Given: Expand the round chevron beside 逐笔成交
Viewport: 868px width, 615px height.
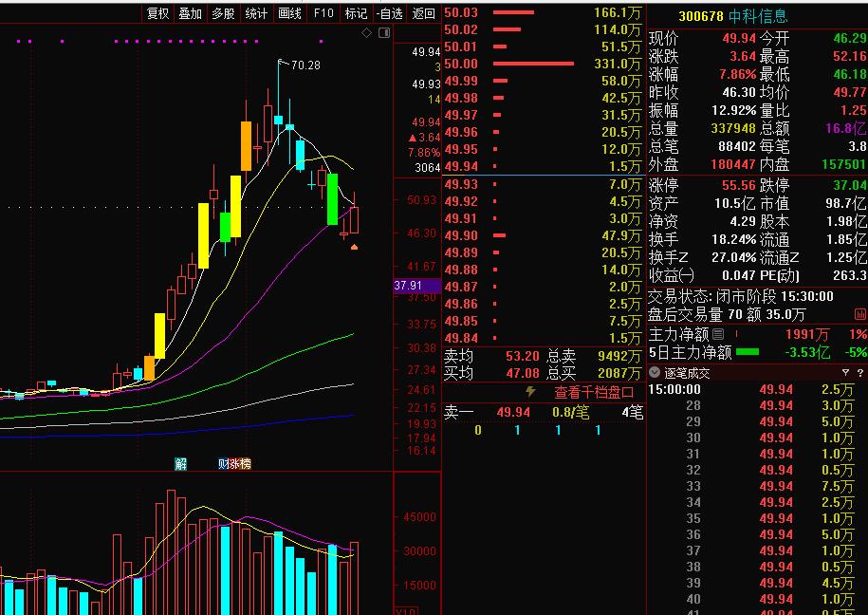Looking at the screenshot, I should click(x=655, y=372).
